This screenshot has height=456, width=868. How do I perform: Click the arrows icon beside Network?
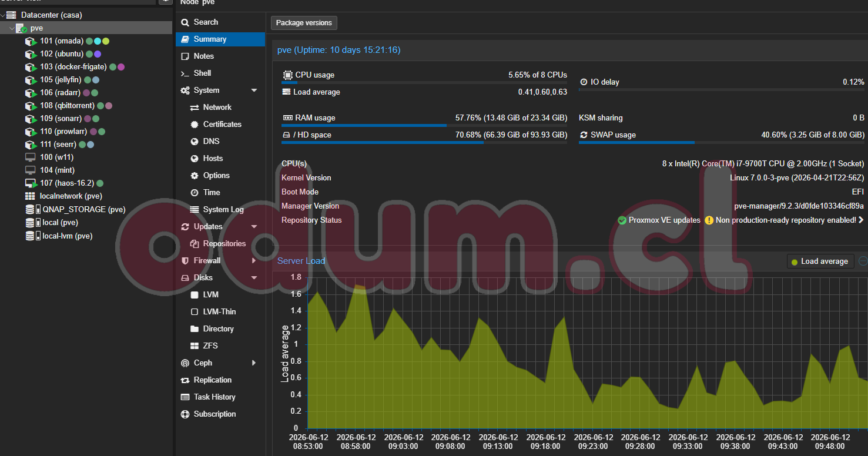click(x=195, y=108)
